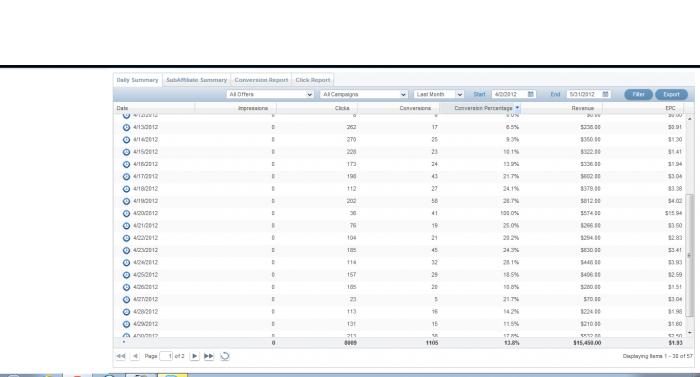Screen dimensions: 700x377
Task: Click the round icon beside 4/19/2012
Action: pyautogui.click(x=126, y=201)
